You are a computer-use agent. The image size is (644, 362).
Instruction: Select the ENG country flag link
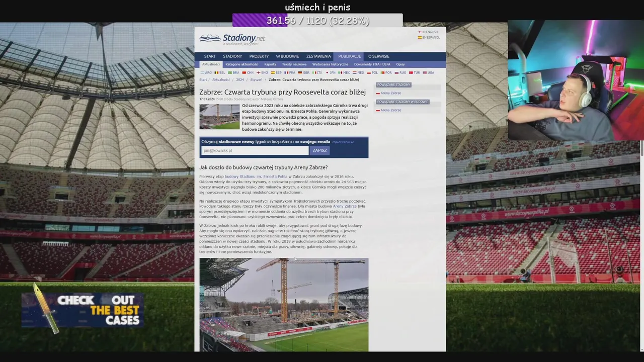(262, 72)
